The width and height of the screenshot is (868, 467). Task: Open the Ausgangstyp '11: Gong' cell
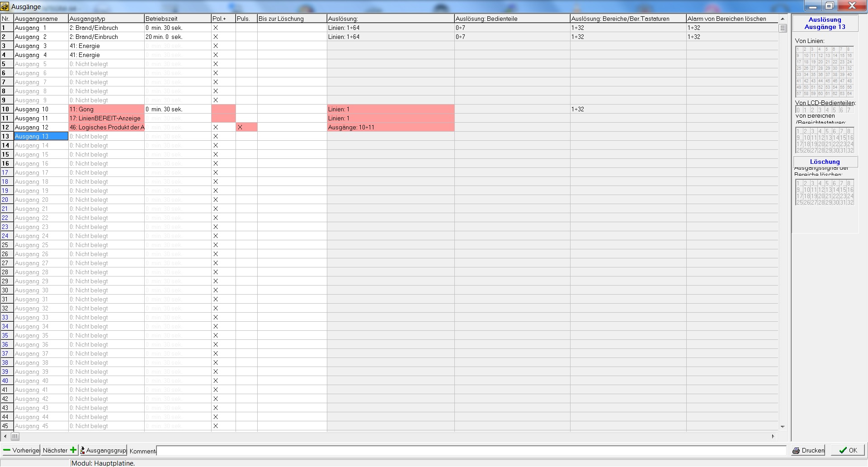(106, 109)
